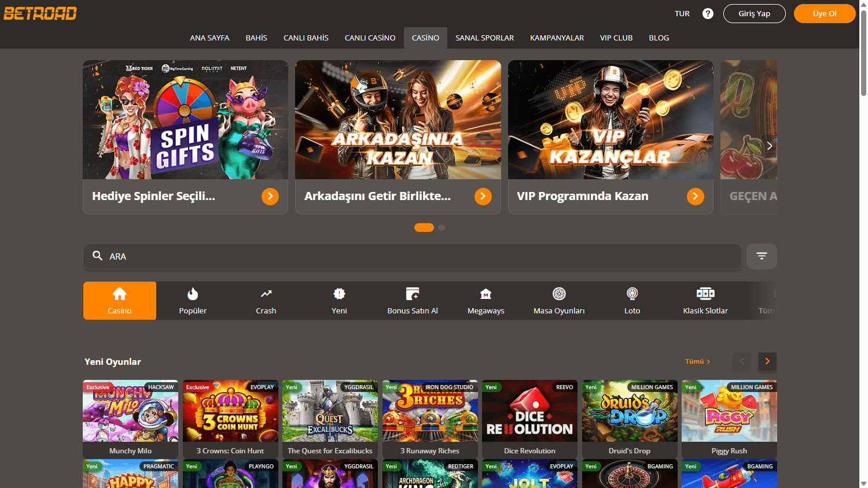This screenshot has width=868, height=488.
Task: Open the Tümü link above new games
Action: (697, 361)
